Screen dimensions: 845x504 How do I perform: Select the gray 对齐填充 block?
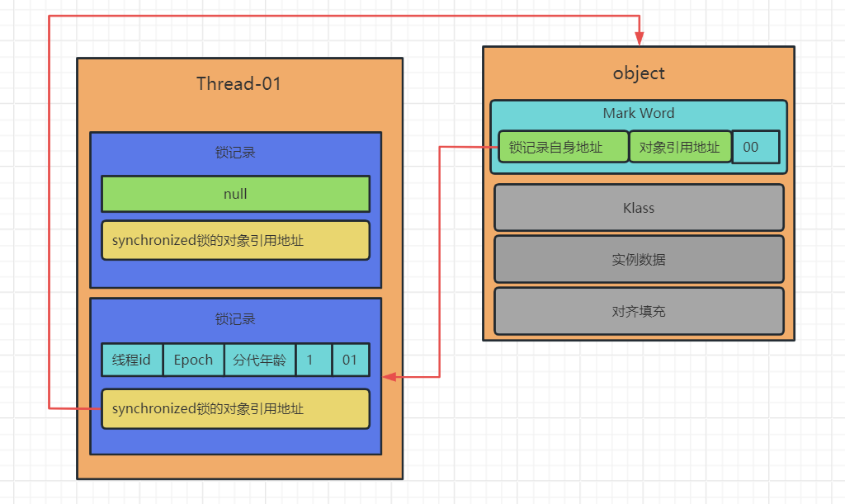tap(638, 311)
